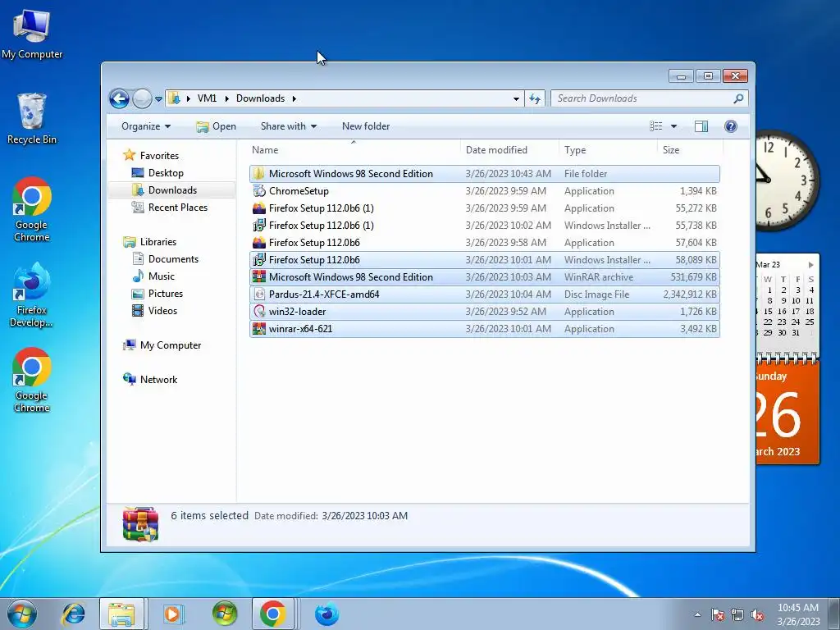Launch Internet Explorer from the taskbar

point(73,614)
